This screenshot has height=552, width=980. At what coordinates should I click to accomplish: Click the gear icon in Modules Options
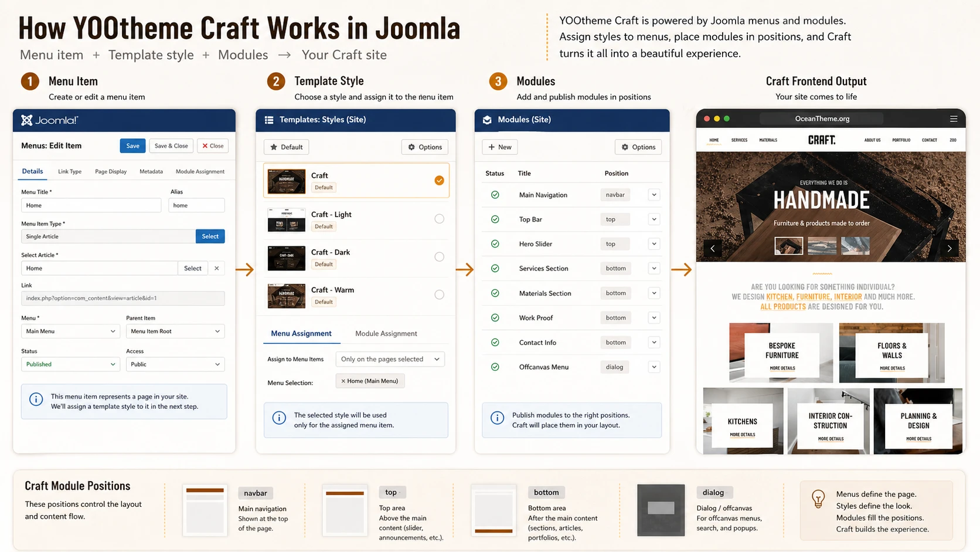click(x=625, y=147)
